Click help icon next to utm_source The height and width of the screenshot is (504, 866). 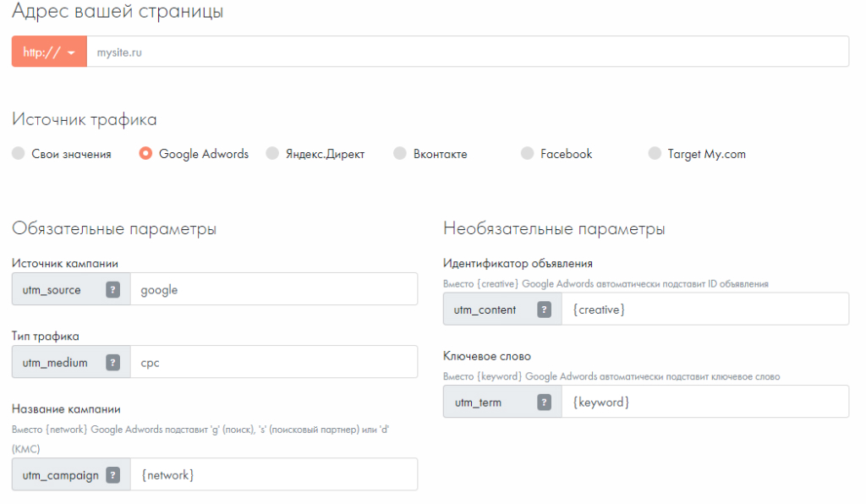(112, 290)
